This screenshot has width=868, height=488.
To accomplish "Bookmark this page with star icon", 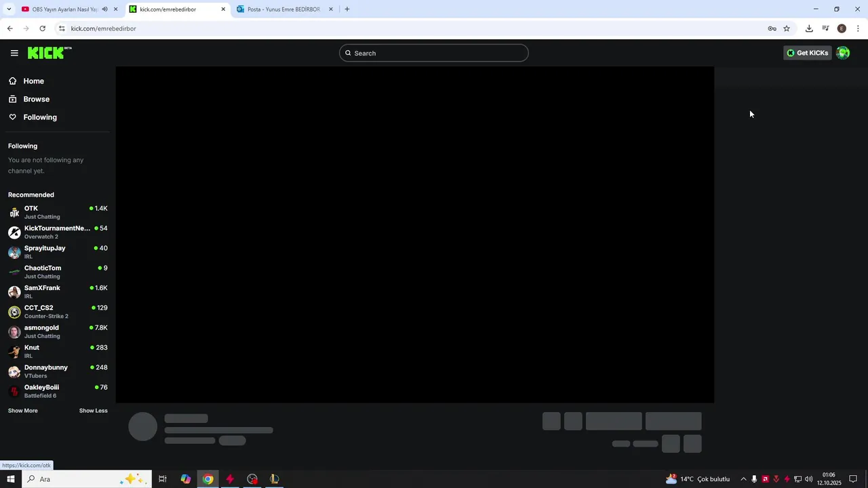I will coord(787,28).
